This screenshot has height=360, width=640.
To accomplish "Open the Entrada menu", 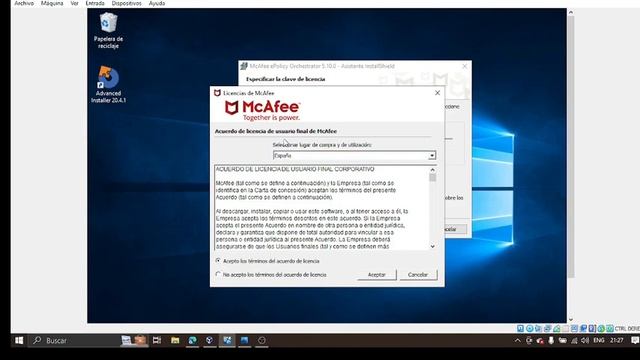I will [x=95, y=3].
